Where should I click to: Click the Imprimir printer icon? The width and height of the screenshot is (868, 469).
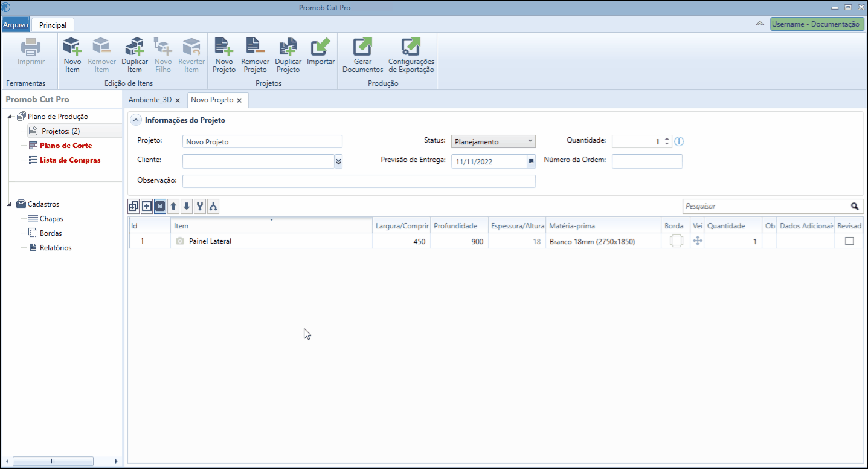click(x=31, y=47)
